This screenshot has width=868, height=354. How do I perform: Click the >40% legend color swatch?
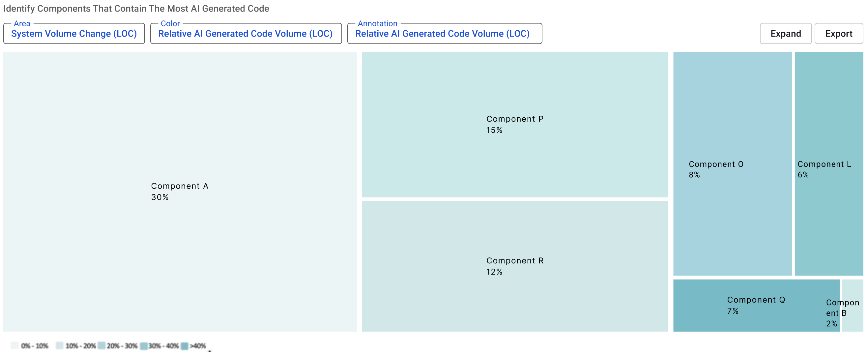coord(184,346)
